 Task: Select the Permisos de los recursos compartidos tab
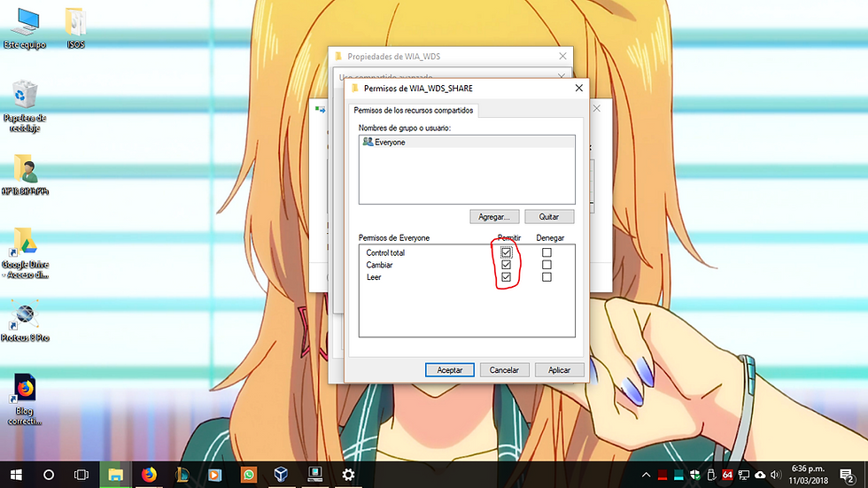414,110
